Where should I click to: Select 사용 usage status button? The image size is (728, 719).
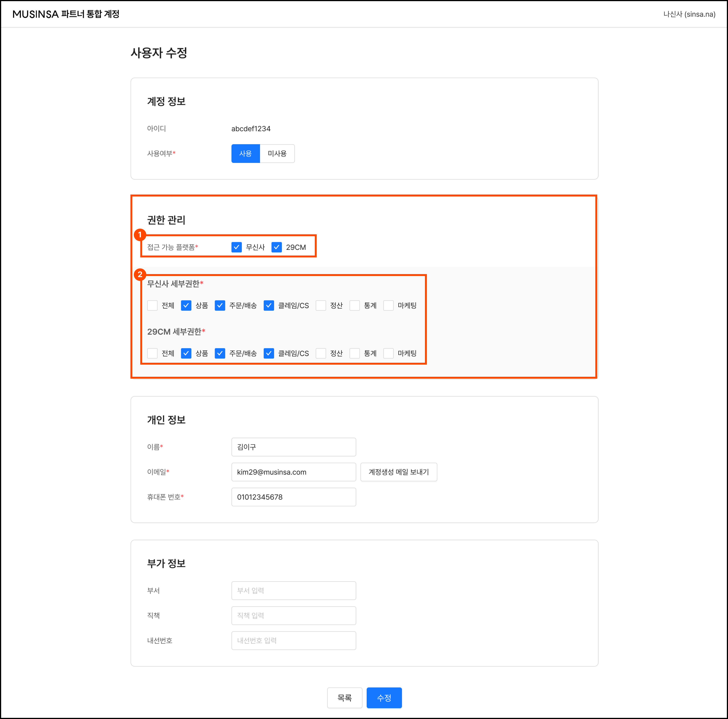(x=245, y=153)
